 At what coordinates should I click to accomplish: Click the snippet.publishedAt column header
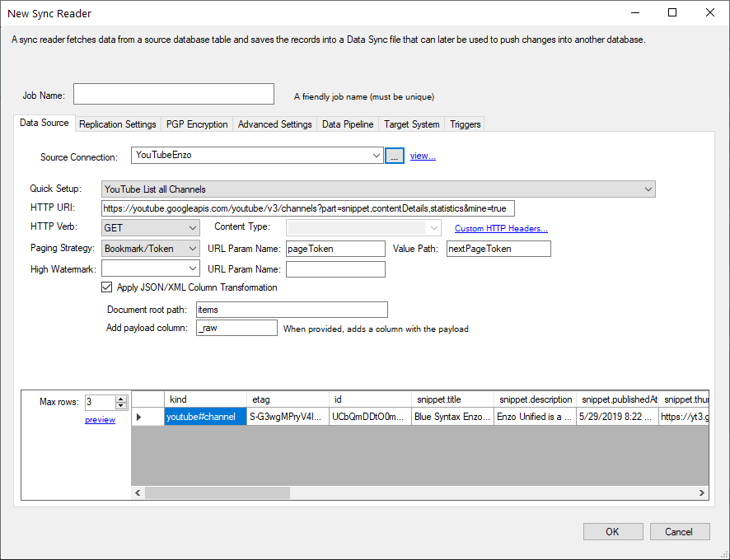(618, 399)
